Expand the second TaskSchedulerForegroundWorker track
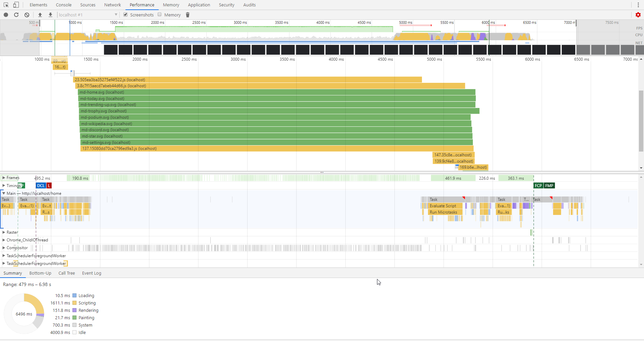Viewport: 644px width, 341px height. [x=4, y=264]
